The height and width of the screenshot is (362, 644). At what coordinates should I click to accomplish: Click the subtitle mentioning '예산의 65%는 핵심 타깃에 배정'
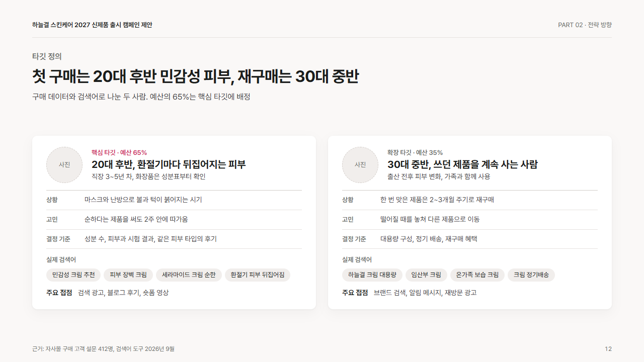point(141,97)
